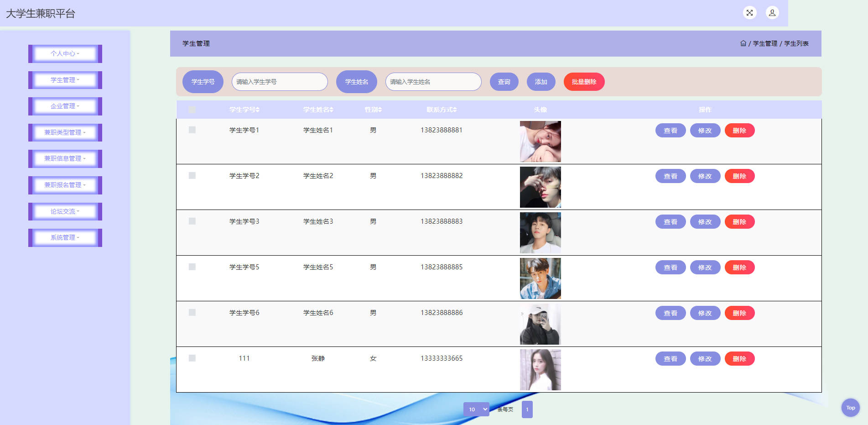The width and height of the screenshot is (868, 425).
Task: Click the 批量删除 button
Action: pos(584,82)
